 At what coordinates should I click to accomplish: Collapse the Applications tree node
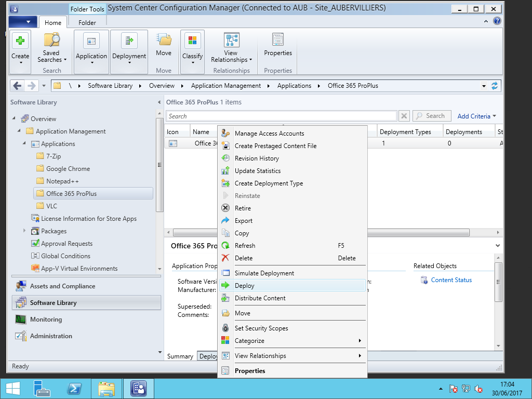tap(24, 143)
